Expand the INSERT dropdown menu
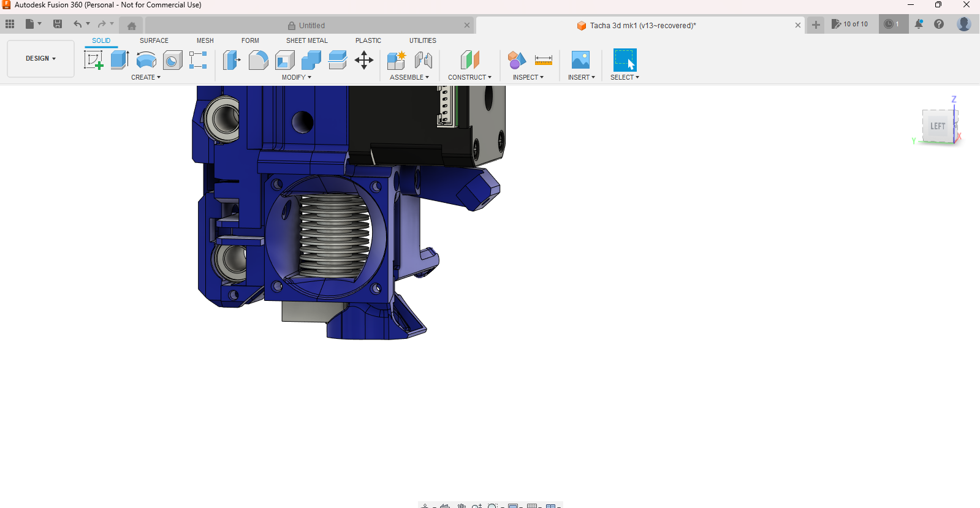The height and width of the screenshot is (508, 980). point(581,78)
